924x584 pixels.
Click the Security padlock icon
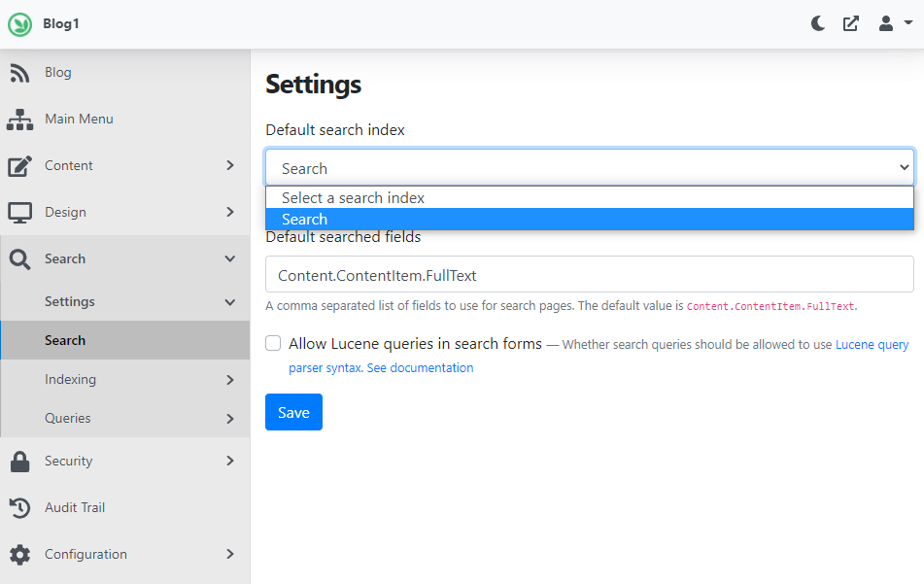(x=19, y=462)
